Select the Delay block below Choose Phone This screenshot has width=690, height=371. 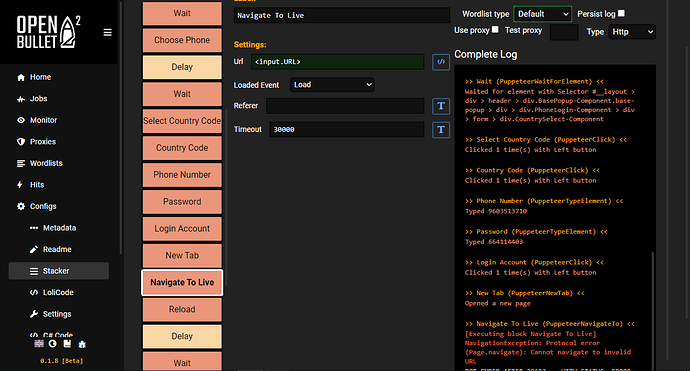pyautogui.click(x=182, y=67)
